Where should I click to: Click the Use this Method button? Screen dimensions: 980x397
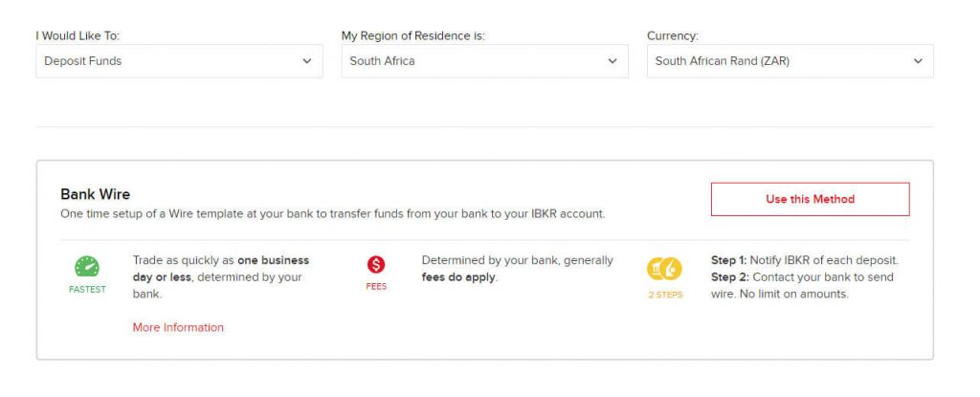810,199
